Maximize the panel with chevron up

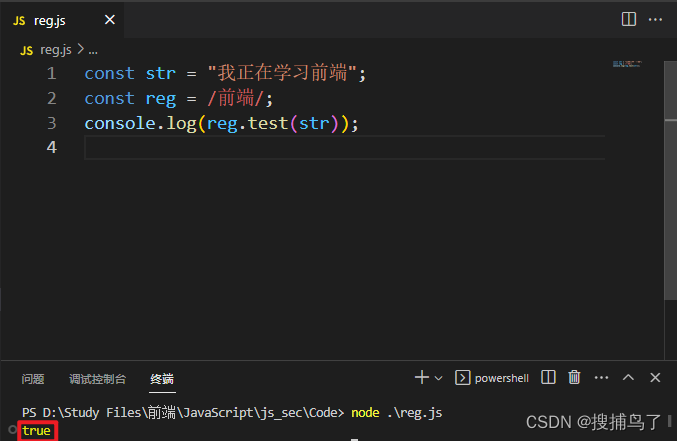628,378
